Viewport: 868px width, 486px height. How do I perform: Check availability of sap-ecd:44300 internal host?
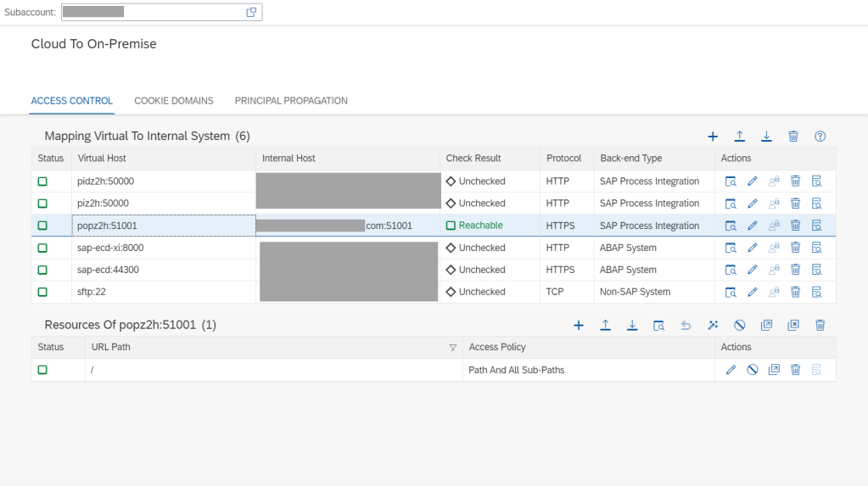click(731, 270)
